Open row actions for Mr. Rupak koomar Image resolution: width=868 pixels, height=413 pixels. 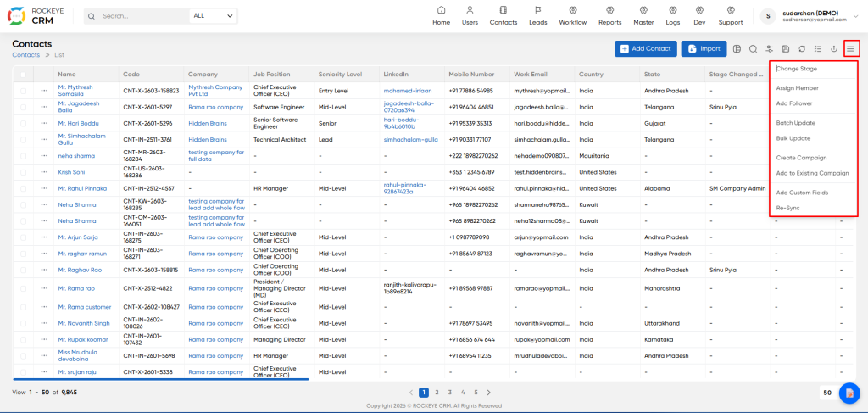44,339
